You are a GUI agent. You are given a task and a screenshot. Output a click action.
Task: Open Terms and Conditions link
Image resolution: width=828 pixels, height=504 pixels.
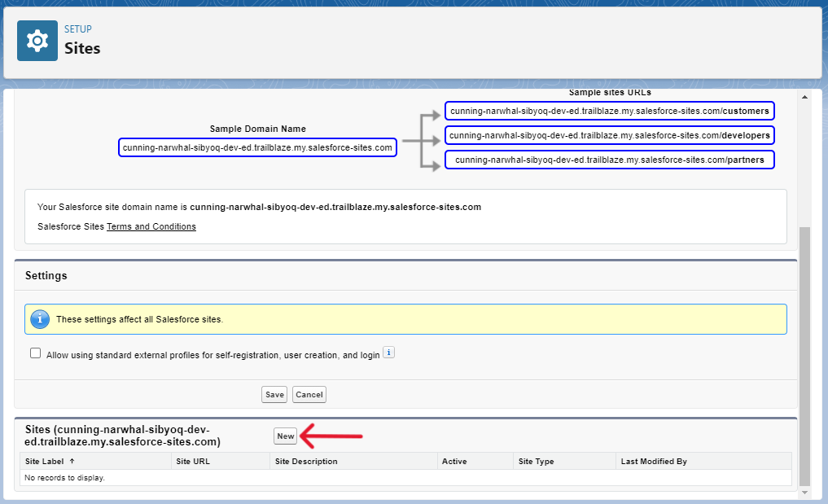click(151, 226)
